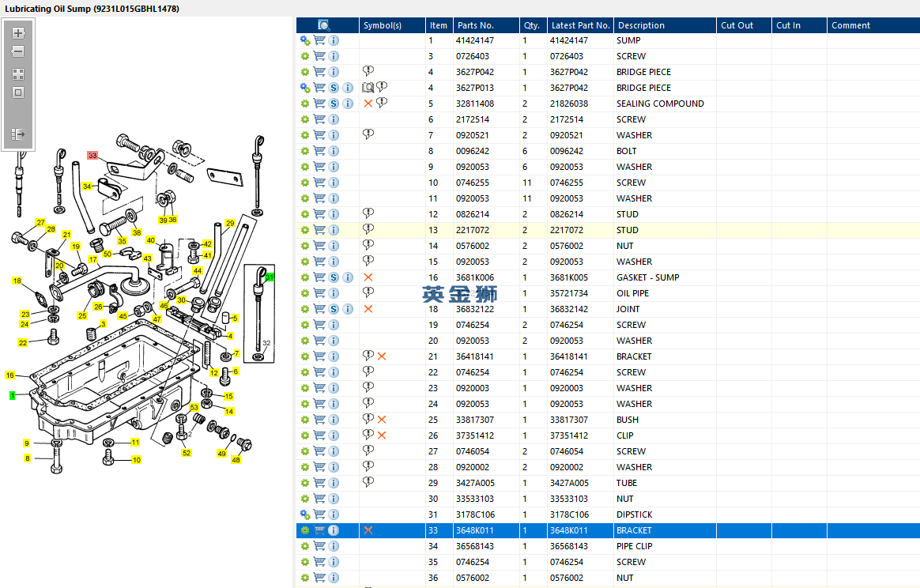Sort table by Item column header
This screenshot has width=920, height=588.
click(439, 25)
